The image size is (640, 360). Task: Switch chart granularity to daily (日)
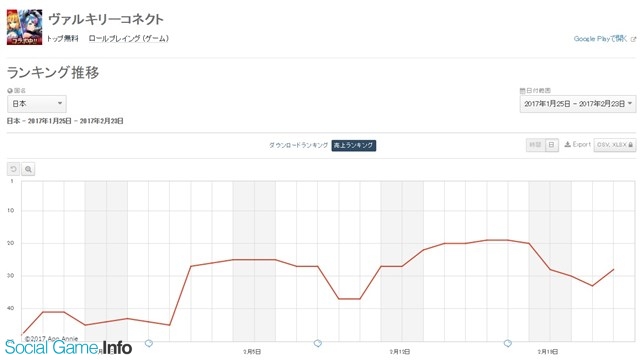tap(551, 145)
